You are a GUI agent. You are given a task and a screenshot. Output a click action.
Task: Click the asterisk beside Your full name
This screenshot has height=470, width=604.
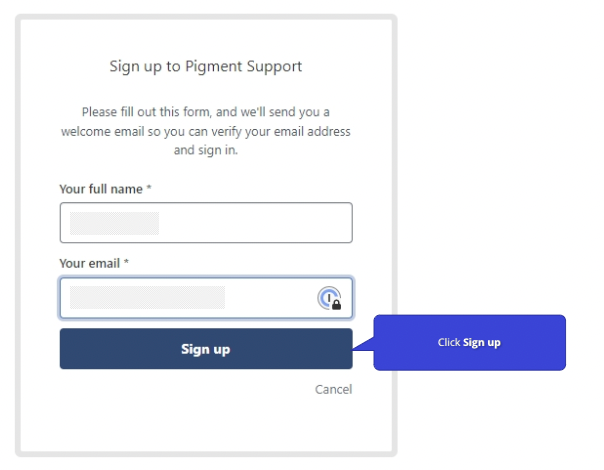pyautogui.click(x=149, y=188)
